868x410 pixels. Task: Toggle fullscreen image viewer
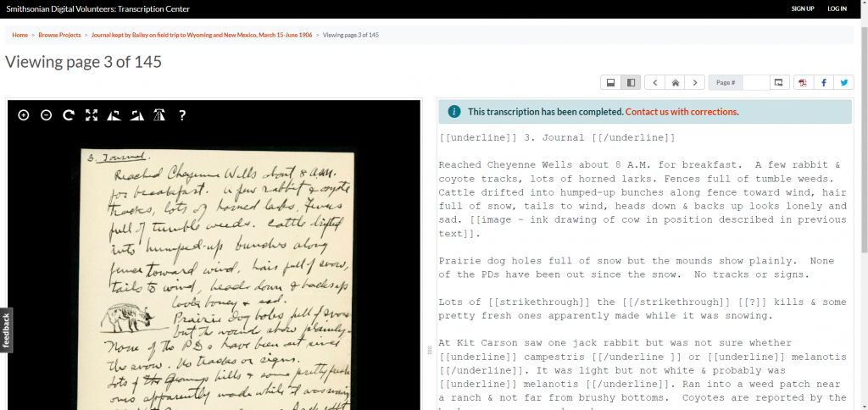click(92, 115)
